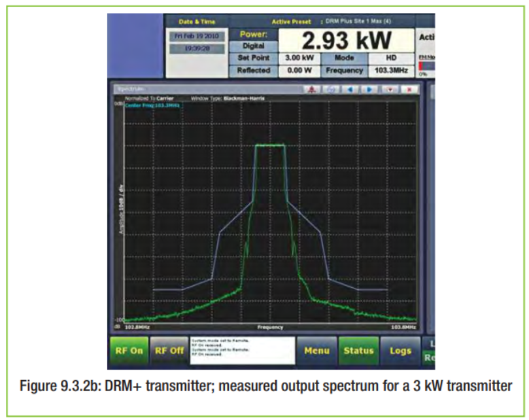Click the system message log box
The image size is (529, 420).
click(242, 350)
